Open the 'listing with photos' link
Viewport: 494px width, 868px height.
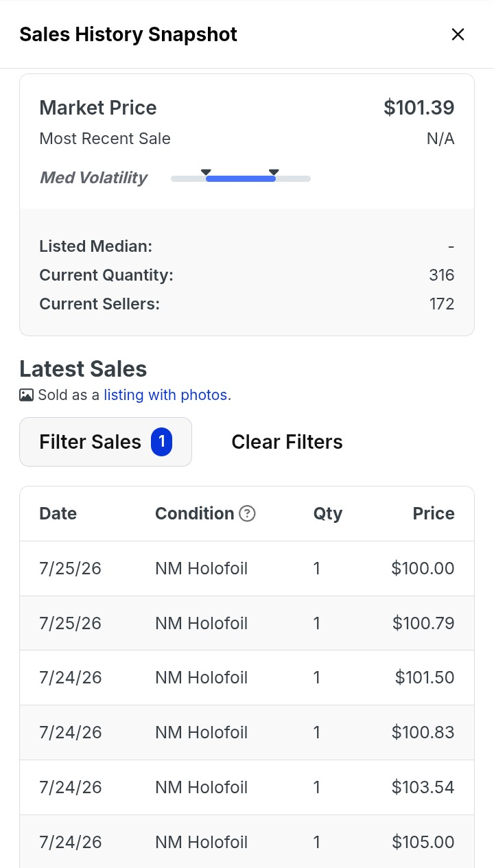[165, 395]
